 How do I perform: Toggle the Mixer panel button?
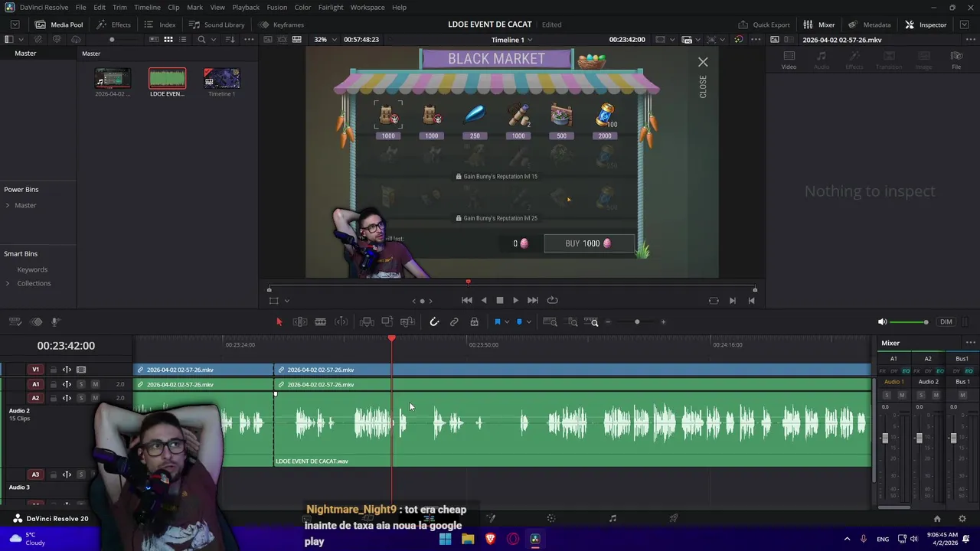(x=818, y=24)
